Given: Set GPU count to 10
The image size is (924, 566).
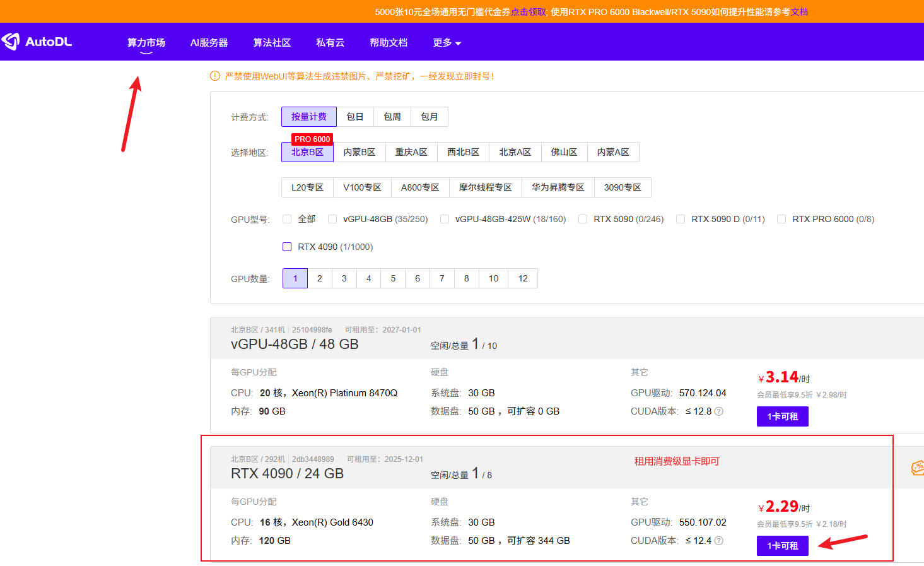Looking at the screenshot, I should tap(494, 278).
